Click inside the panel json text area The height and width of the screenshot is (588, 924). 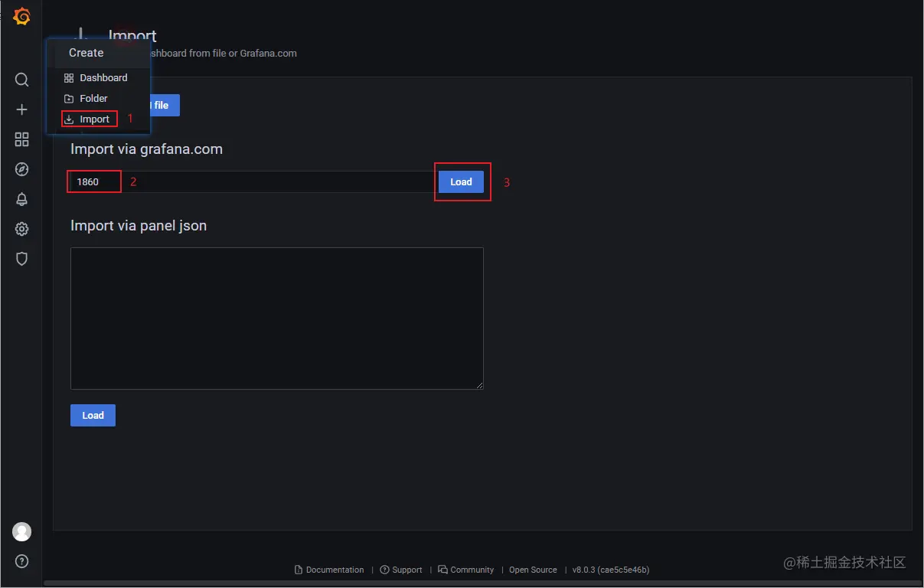[277, 318]
